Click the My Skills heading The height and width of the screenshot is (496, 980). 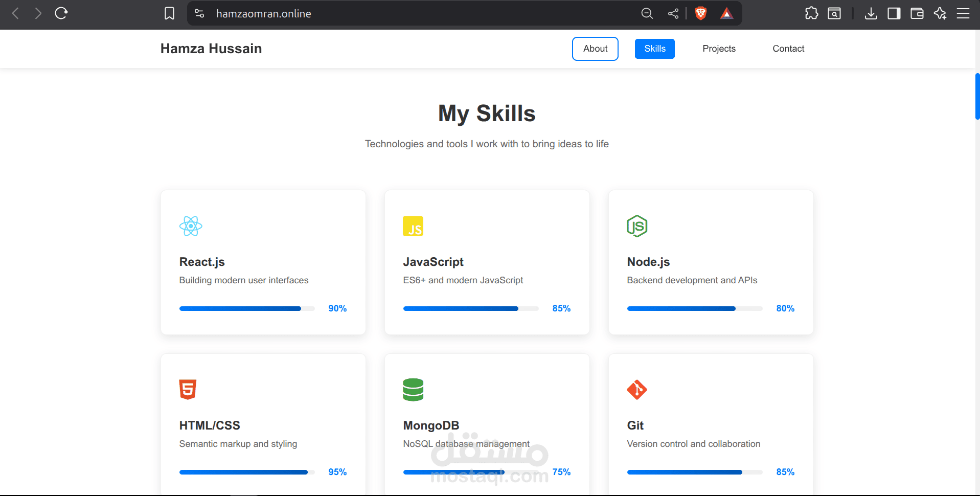(487, 114)
